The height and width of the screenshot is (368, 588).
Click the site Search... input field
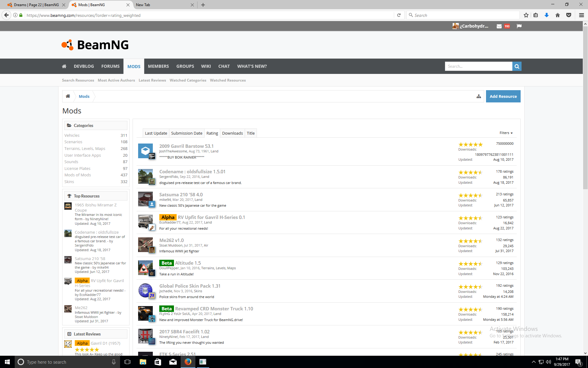[x=479, y=66]
